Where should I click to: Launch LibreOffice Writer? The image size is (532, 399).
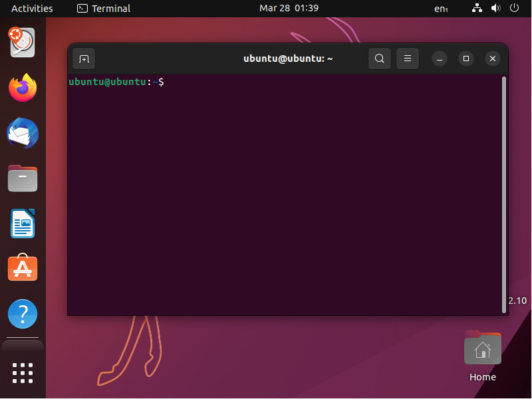[x=22, y=223]
